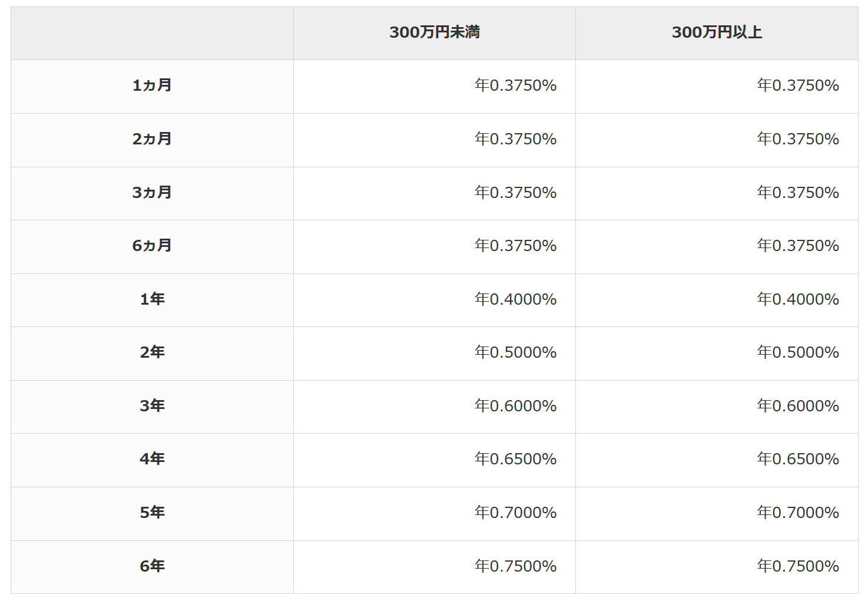Screen dimensions: 868x594
Task: Select the 5年 row label
Action: pyautogui.click(x=152, y=513)
